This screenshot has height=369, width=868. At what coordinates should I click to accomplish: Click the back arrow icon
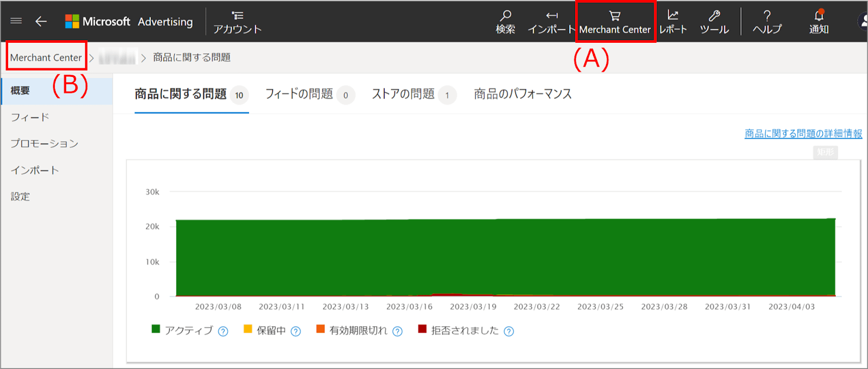tap(41, 21)
